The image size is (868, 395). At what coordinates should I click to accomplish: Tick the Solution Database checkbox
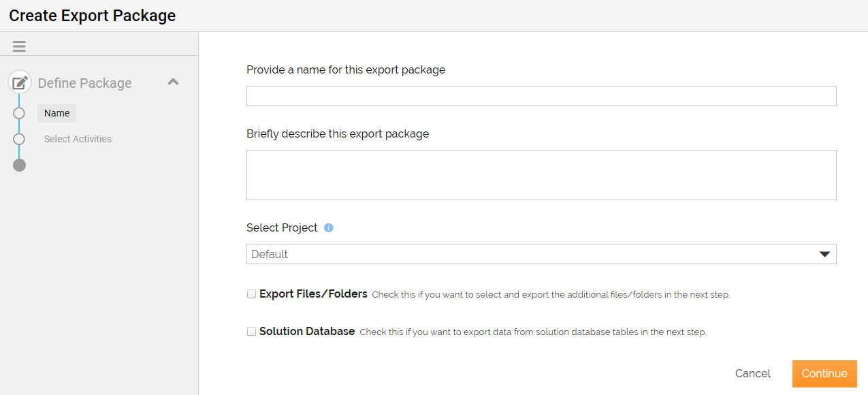click(x=252, y=332)
